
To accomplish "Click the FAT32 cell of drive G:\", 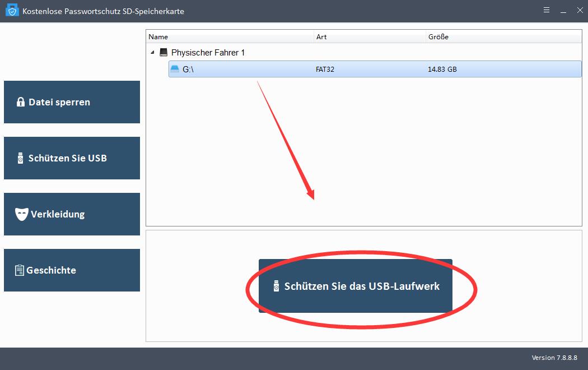I will [325, 70].
